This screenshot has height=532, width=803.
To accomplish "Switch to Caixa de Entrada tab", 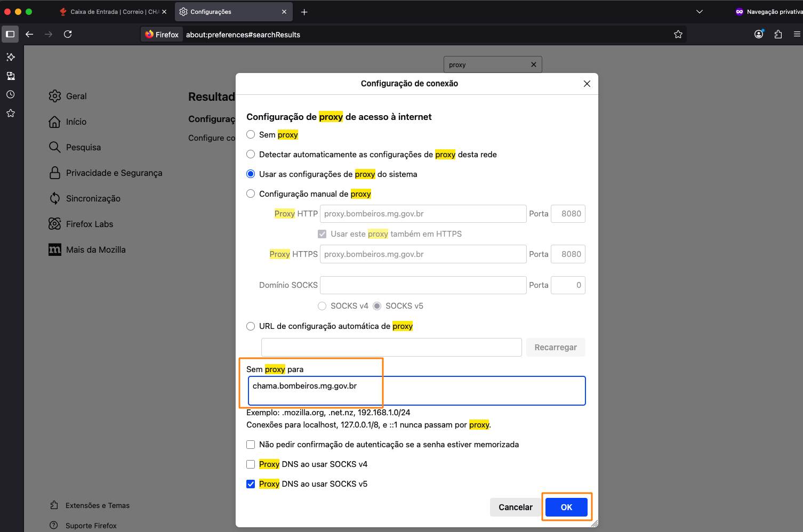I will coord(113,12).
